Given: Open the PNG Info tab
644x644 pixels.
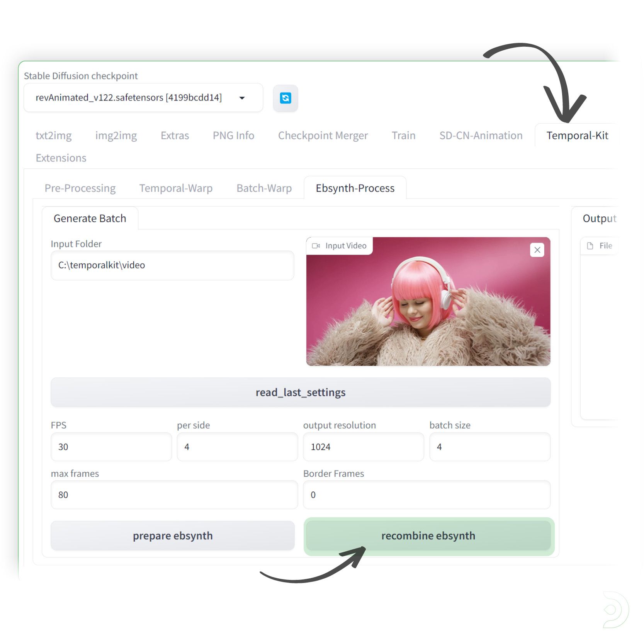Looking at the screenshot, I should (x=233, y=136).
